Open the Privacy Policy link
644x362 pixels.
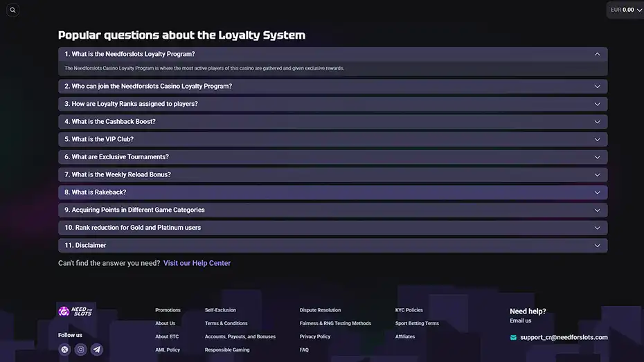pos(315,336)
